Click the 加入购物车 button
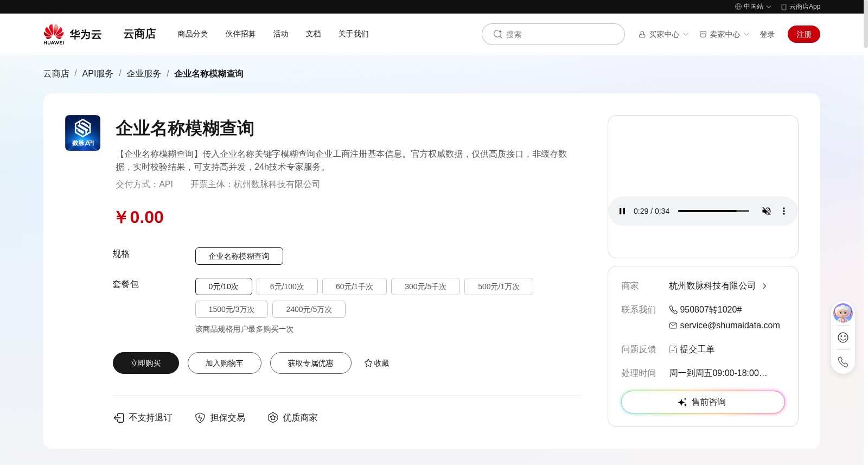Image resolution: width=868 pixels, height=465 pixels. point(225,363)
